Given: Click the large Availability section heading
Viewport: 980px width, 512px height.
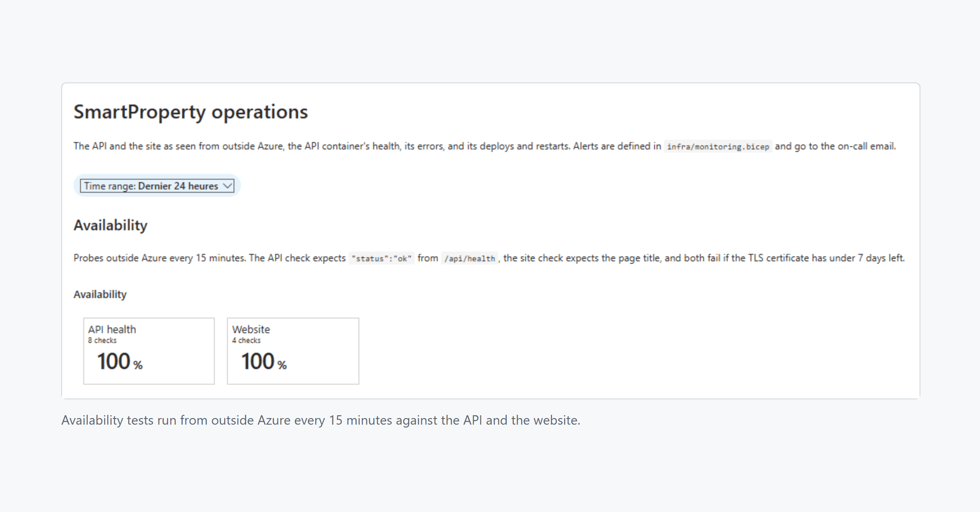Looking at the screenshot, I should pyautogui.click(x=110, y=225).
